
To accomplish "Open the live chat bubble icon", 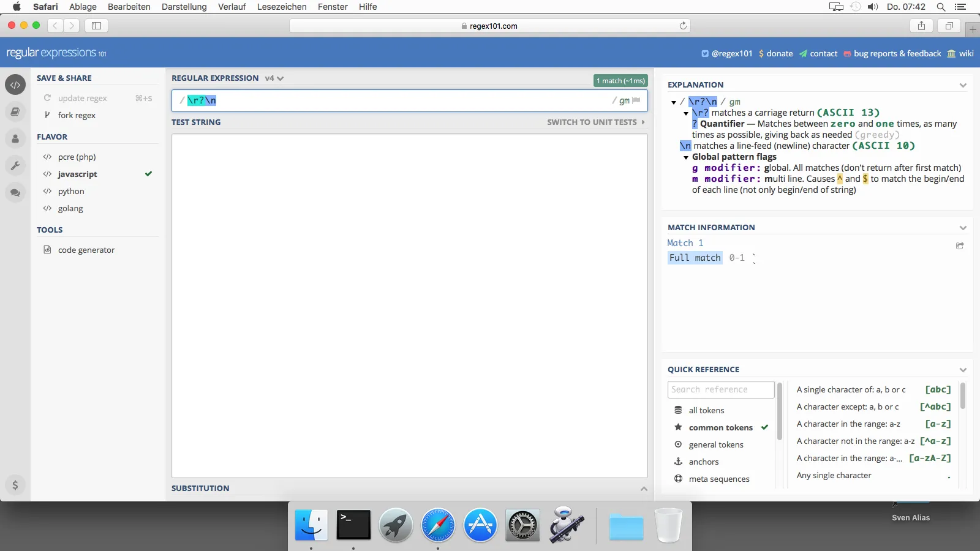I will pos(15,193).
